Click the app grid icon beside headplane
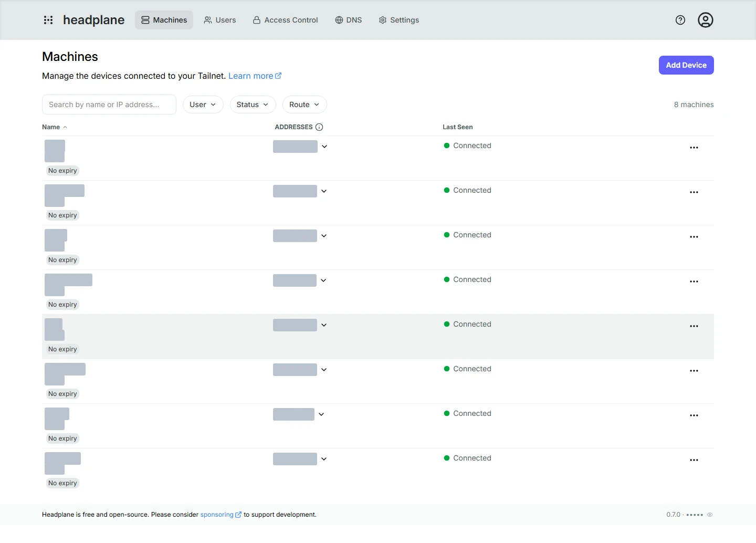756x543 pixels. [48, 20]
